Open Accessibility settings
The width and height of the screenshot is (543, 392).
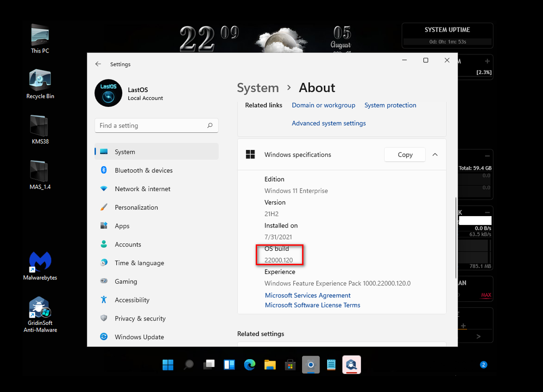pos(156,299)
